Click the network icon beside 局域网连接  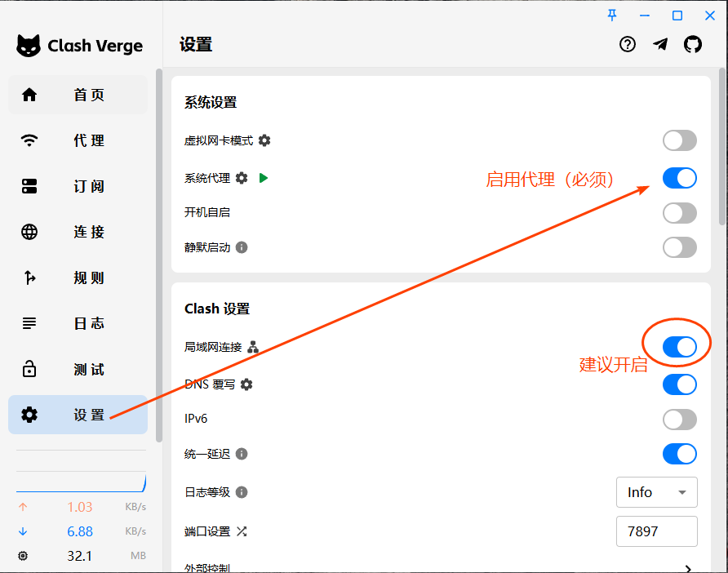[253, 347]
